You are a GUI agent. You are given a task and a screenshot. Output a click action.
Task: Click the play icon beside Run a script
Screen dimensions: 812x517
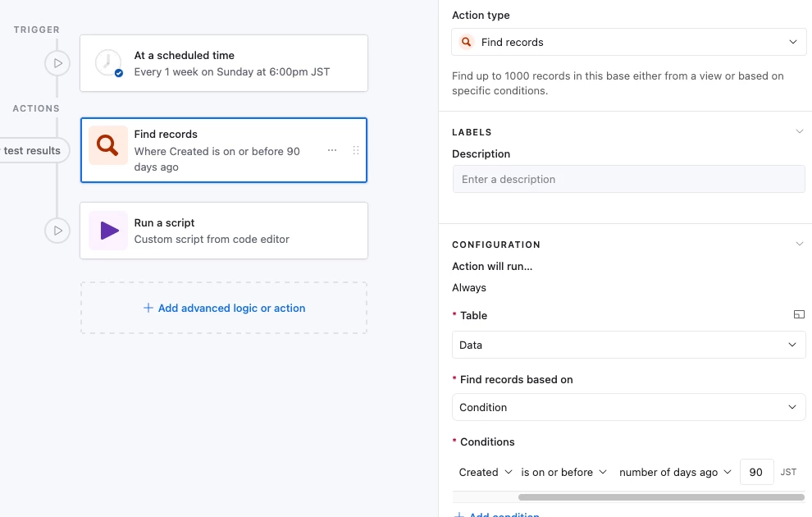57,231
